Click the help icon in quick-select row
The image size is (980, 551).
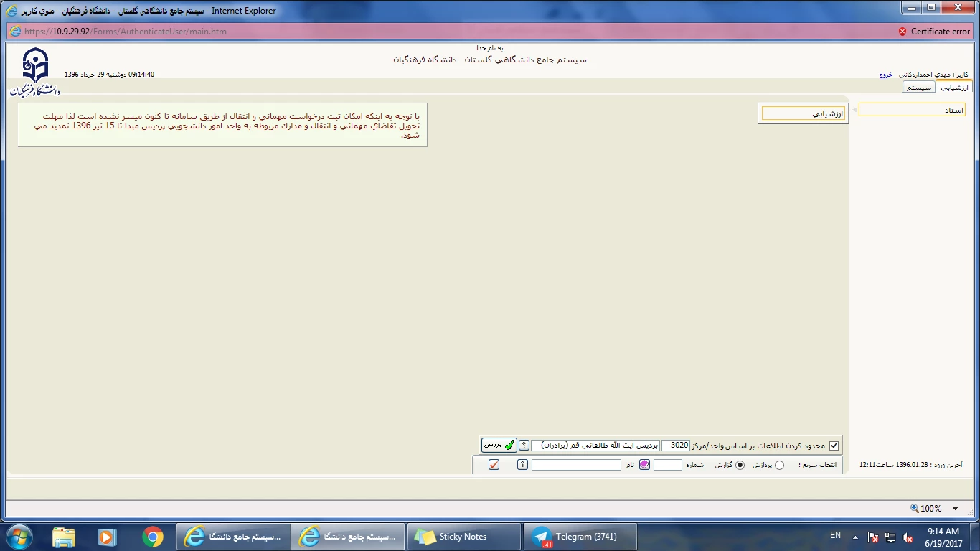tap(522, 465)
